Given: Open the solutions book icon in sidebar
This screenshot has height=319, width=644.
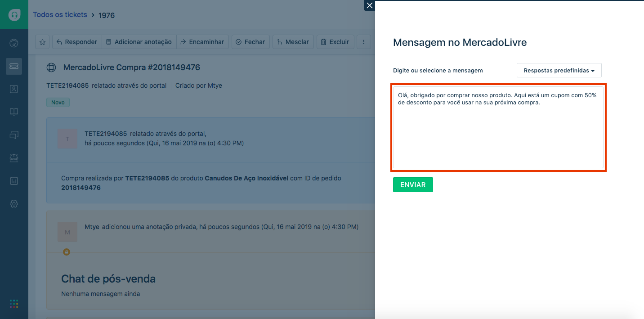Looking at the screenshot, I should (14, 112).
